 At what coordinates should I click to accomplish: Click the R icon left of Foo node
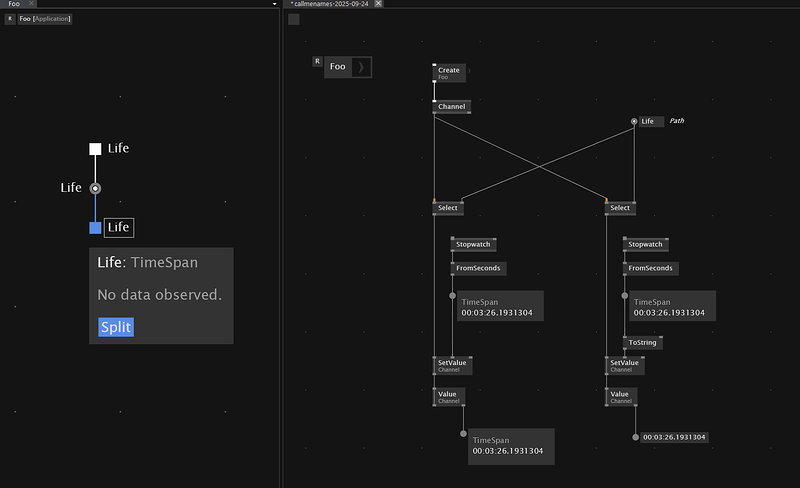(x=317, y=61)
